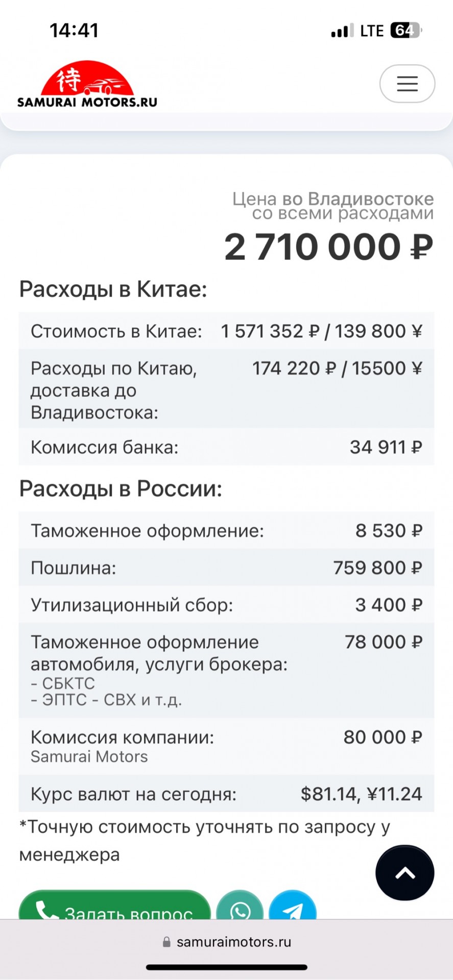This screenshot has height=980, width=453.
Task: Tap the 'Курс валют на сегодня' row
Action: [x=226, y=794]
